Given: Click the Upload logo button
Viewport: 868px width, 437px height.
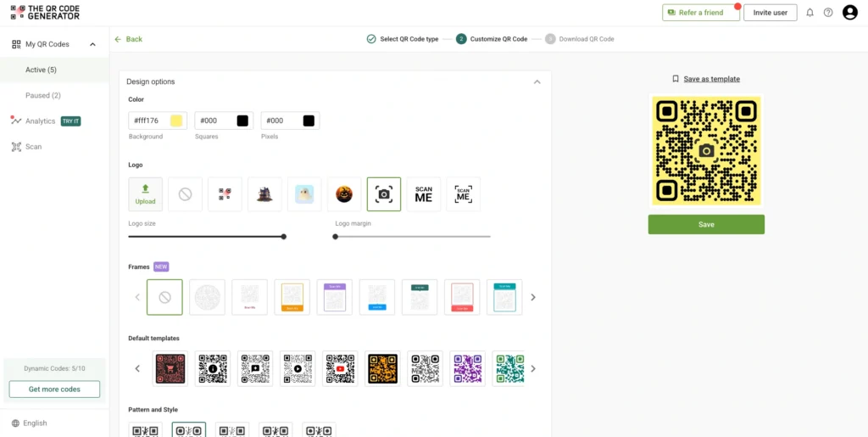Looking at the screenshot, I should coord(146,193).
